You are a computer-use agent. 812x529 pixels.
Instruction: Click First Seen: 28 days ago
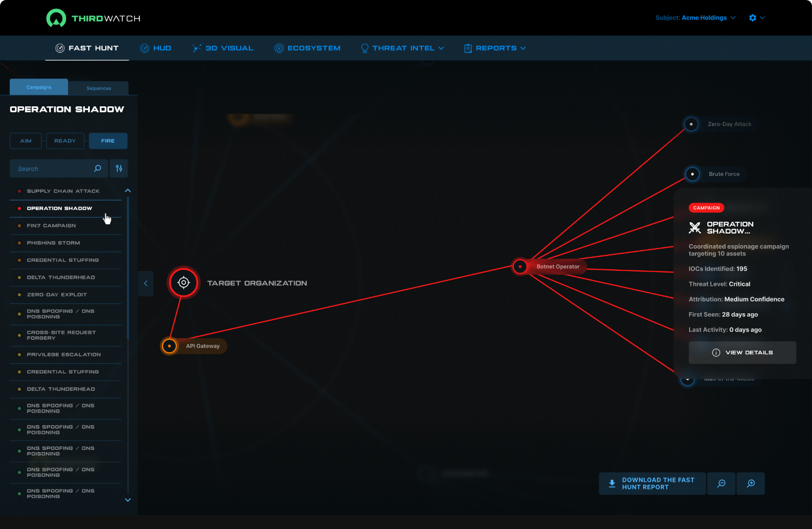pos(723,315)
